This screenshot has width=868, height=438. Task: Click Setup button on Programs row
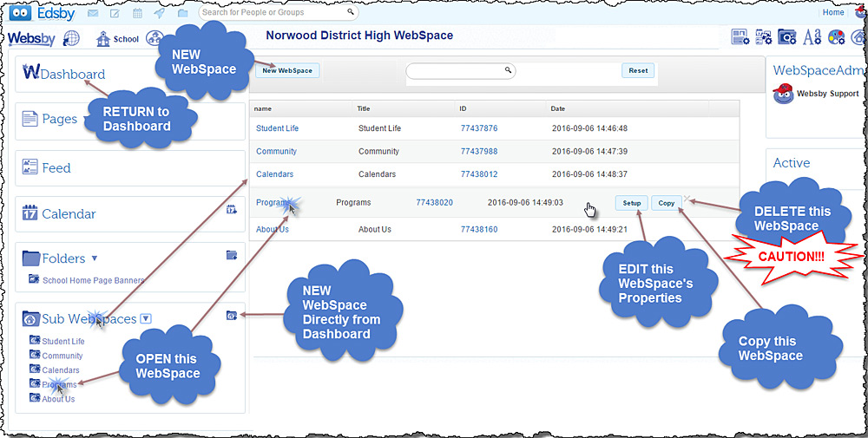(632, 203)
